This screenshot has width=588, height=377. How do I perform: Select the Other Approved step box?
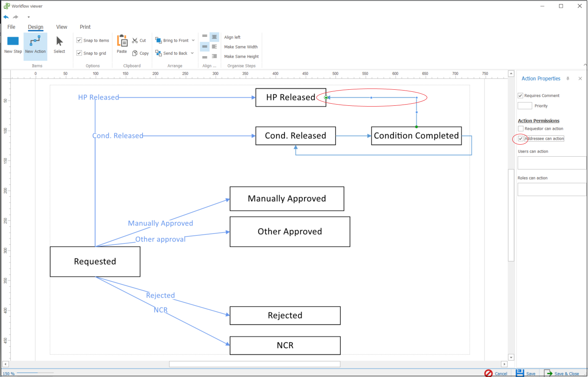pyautogui.click(x=290, y=232)
